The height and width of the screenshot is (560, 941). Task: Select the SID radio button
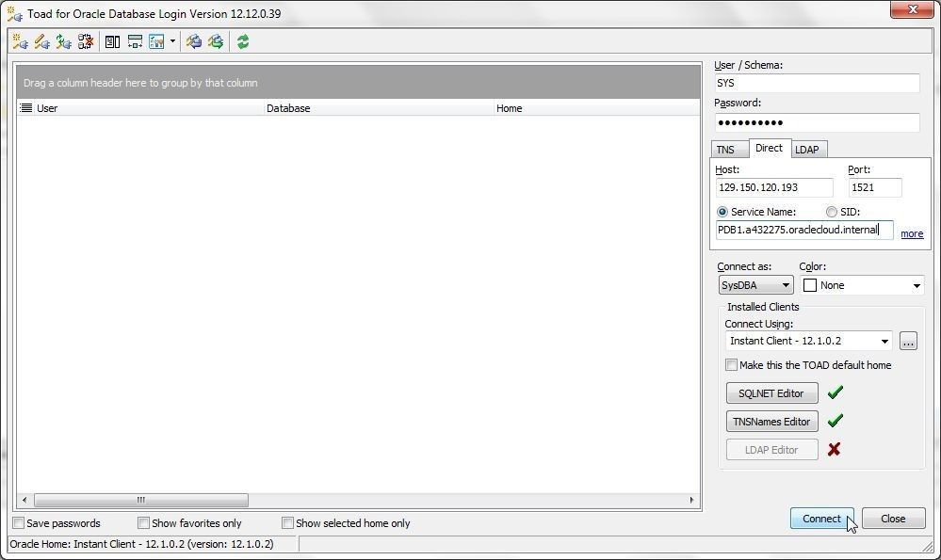(831, 212)
